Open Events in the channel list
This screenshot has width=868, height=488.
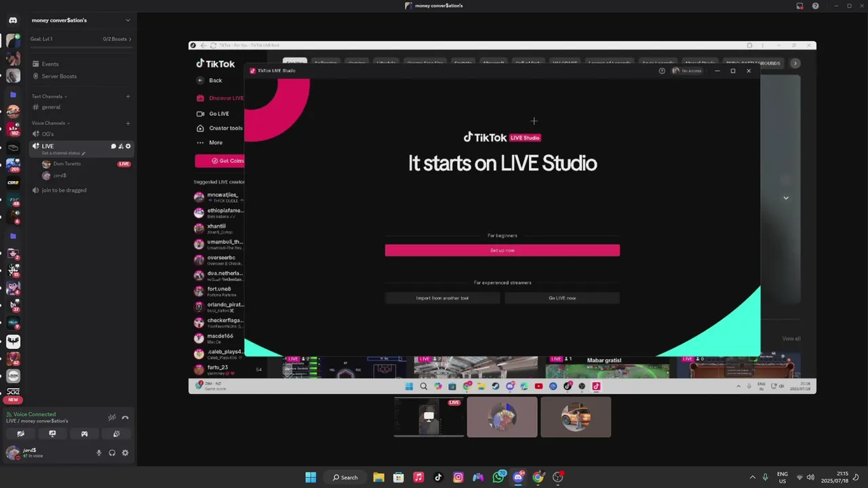coord(50,64)
